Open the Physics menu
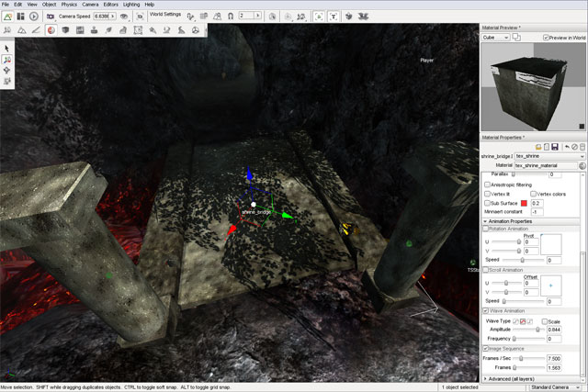Screen dimensions: 588x392 68,5
